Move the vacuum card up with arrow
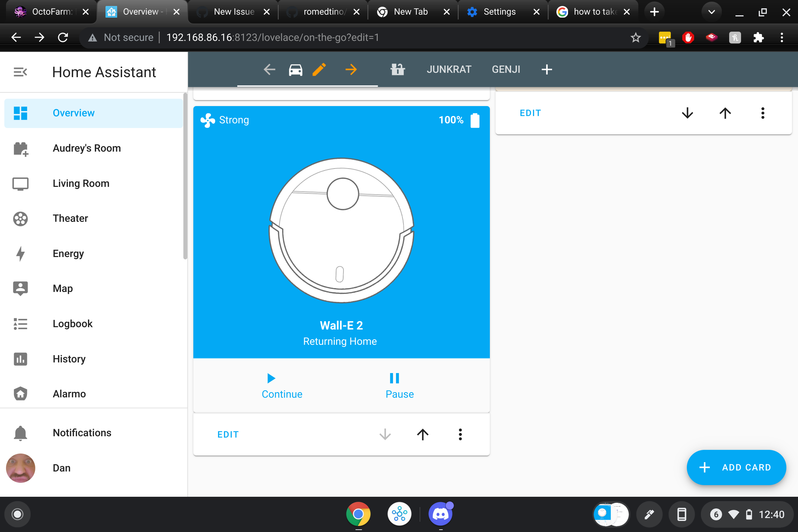798x532 pixels. (x=422, y=434)
